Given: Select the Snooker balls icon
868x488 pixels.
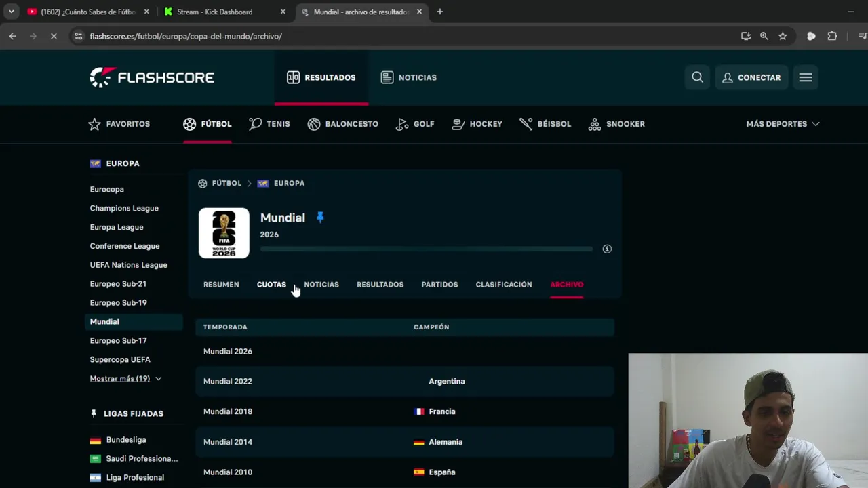Looking at the screenshot, I should (595, 124).
